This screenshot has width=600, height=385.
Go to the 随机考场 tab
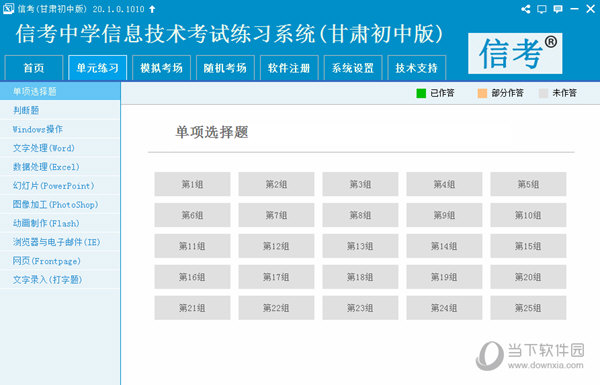[225, 68]
